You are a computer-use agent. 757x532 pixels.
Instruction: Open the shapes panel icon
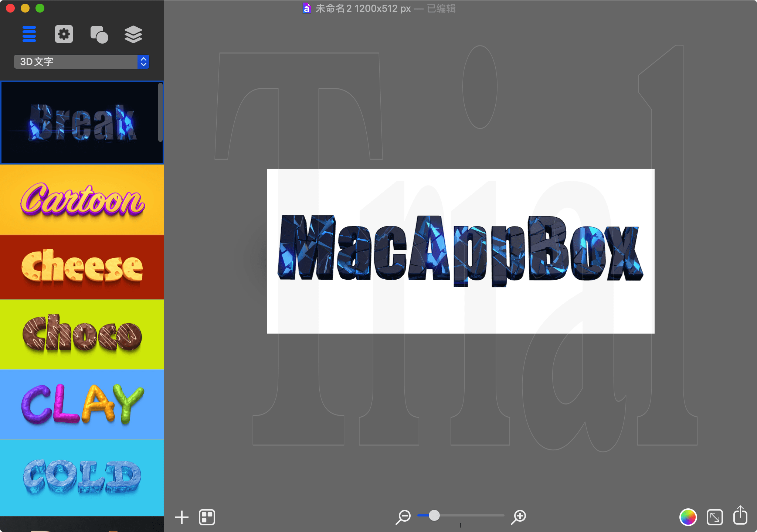point(99,34)
